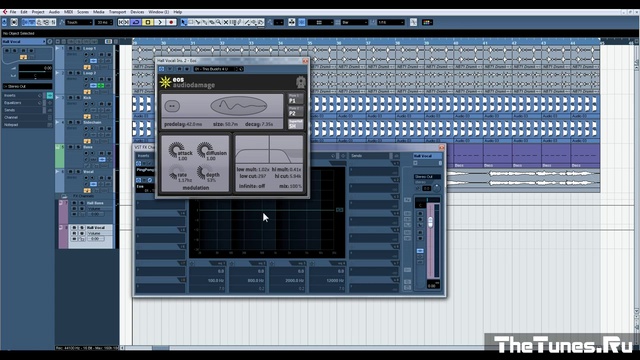Open the Touch automation mode dropdown
Viewport: 640px width, 360px height.
(79, 22)
